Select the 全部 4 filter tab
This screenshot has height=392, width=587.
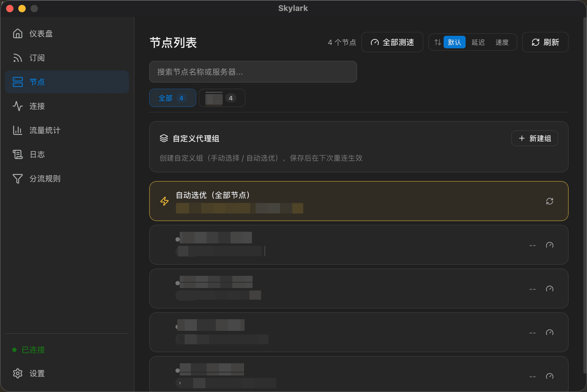click(x=173, y=98)
